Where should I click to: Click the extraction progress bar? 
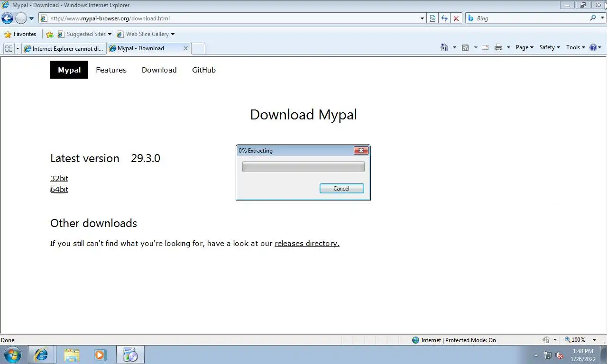[x=303, y=167]
